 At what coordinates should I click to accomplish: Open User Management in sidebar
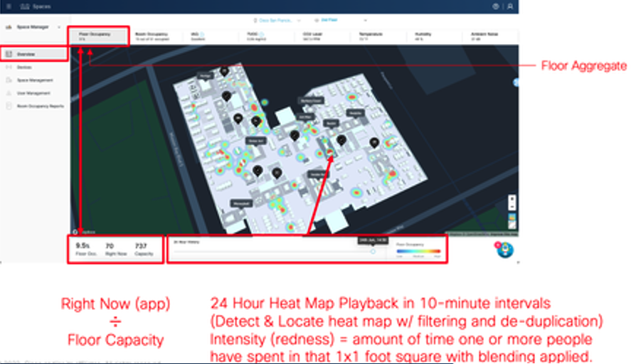click(33, 93)
